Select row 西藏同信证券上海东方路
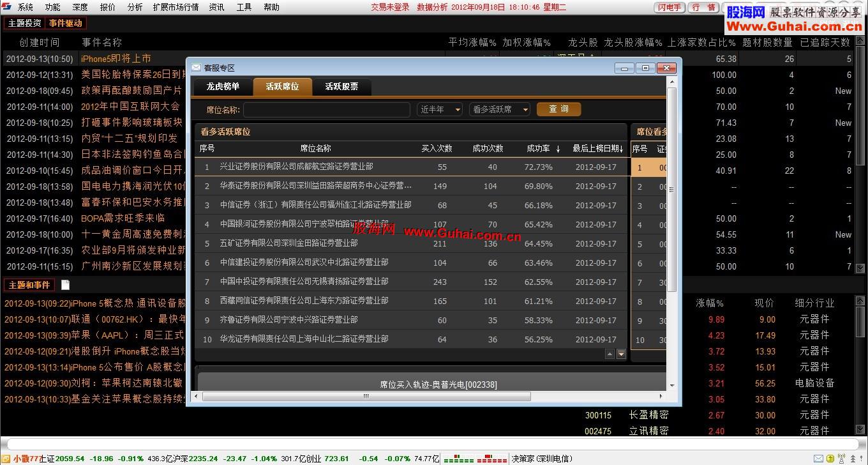Image resolution: width=868 pixels, height=465 pixels. [x=412, y=301]
